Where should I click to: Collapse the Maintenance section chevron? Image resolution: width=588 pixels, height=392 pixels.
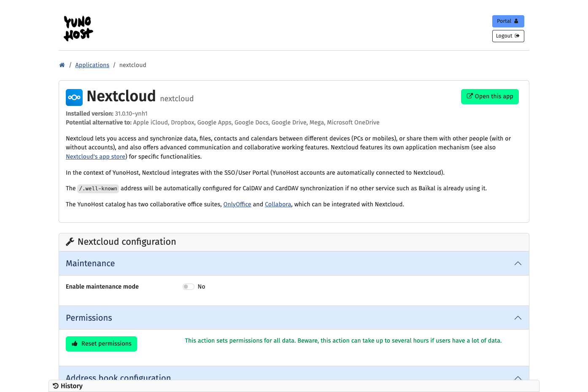pyautogui.click(x=518, y=264)
